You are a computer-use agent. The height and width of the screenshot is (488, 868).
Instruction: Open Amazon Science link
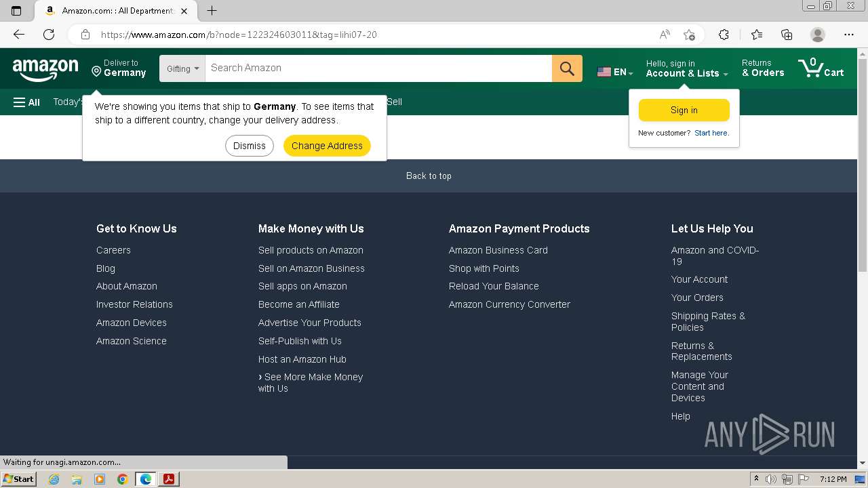pos(132,341)
